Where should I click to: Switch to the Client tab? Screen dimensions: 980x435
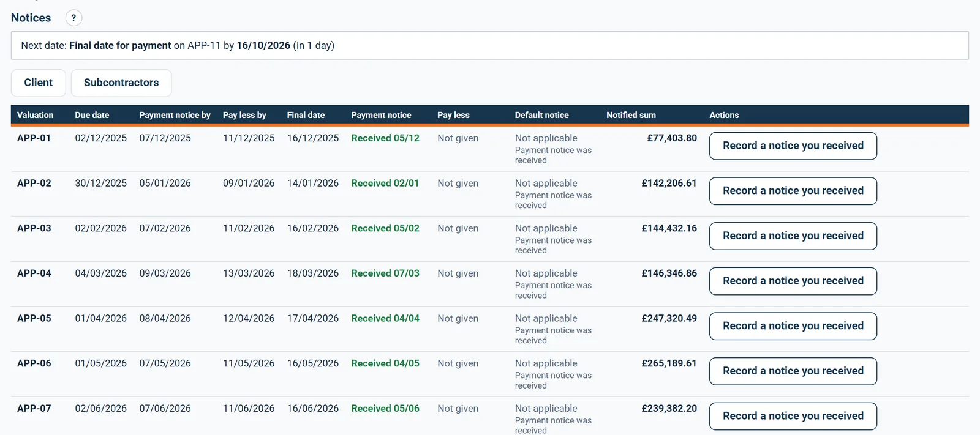point(39,83)
